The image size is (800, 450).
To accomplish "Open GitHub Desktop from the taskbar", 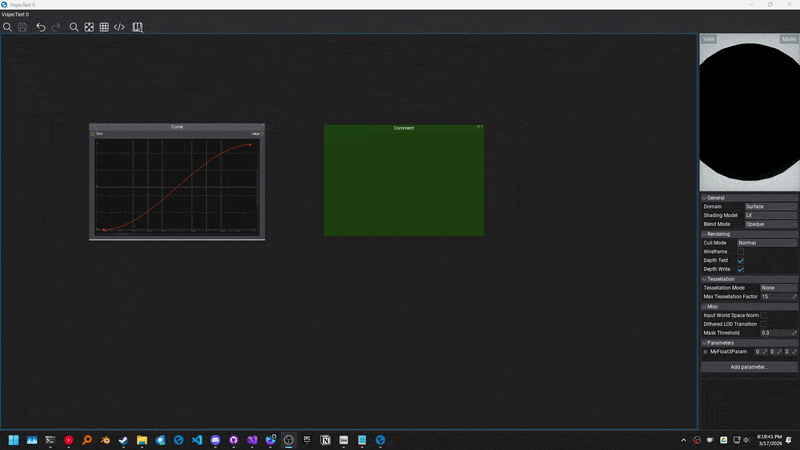I will (234, 440).
